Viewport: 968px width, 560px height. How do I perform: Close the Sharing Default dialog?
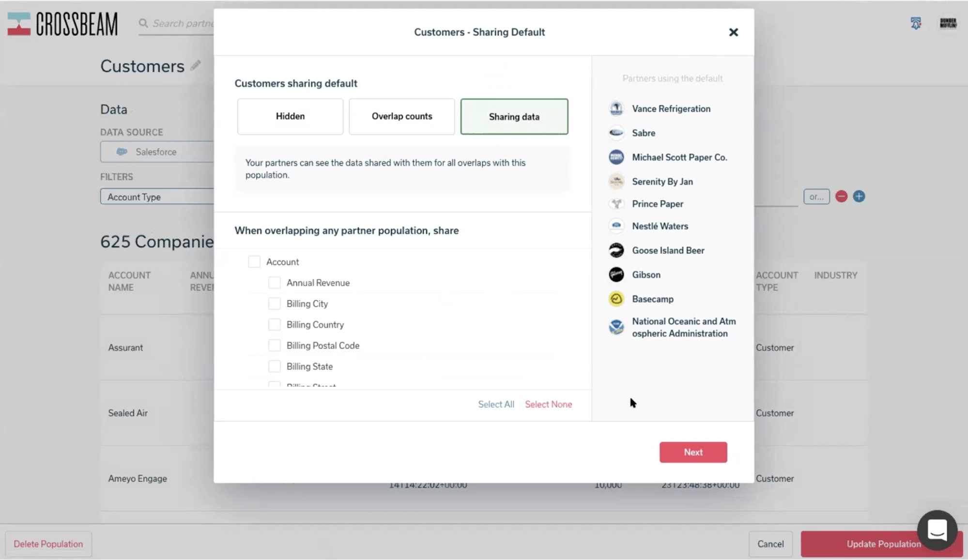pos(733,32)
